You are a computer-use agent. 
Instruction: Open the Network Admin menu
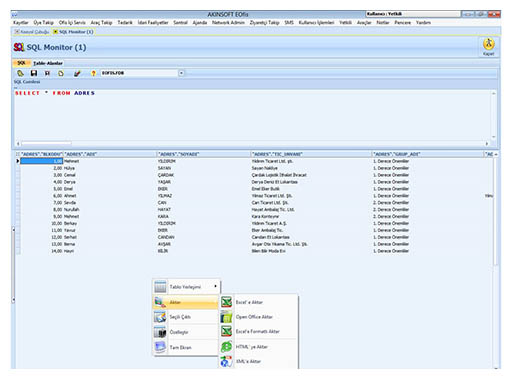(x=228, y=23)
